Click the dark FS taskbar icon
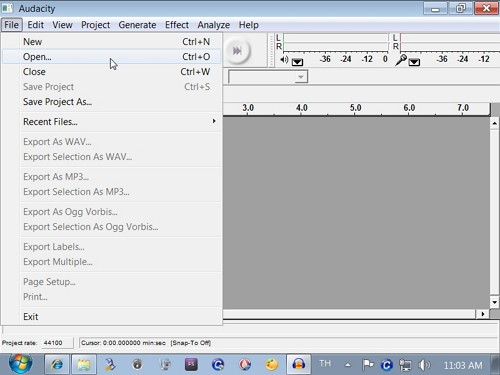The height and width of the screenshot is (375, 500). pyautogui.click(x=191, y=365)
